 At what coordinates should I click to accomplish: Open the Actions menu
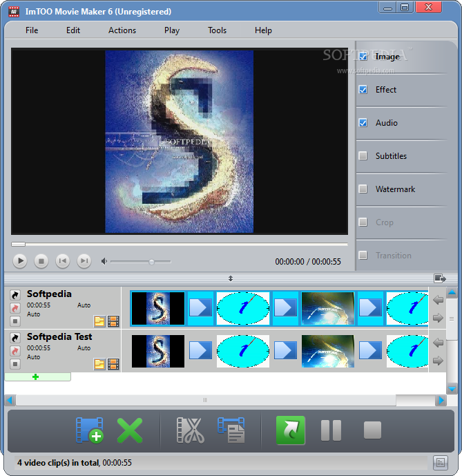pyautogui.click(x=122, y=30)
